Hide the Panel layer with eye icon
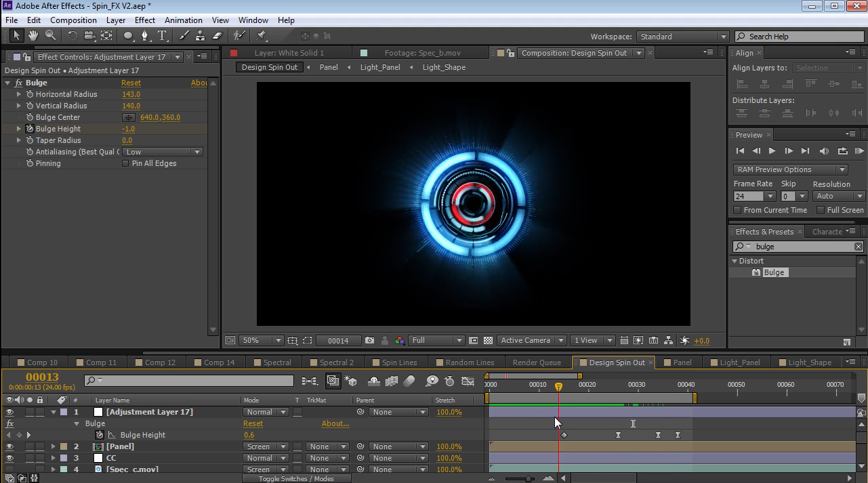Image resolution: width=868 pixels, height=483 pixels. tap(9, 446)
